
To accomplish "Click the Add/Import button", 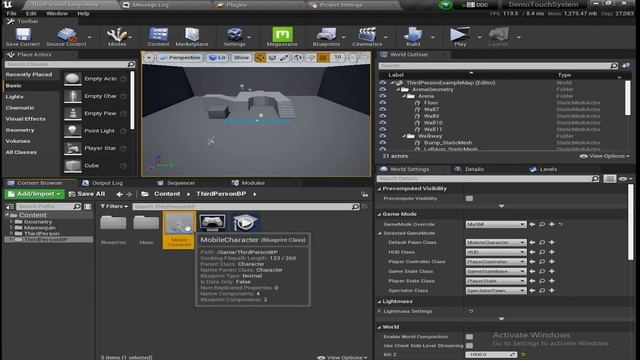I will pos(34,194).
